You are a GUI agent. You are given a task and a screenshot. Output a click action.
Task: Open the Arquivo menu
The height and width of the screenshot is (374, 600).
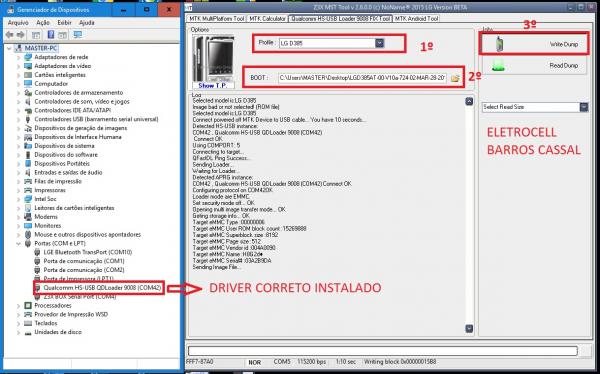tap(18, 23)
